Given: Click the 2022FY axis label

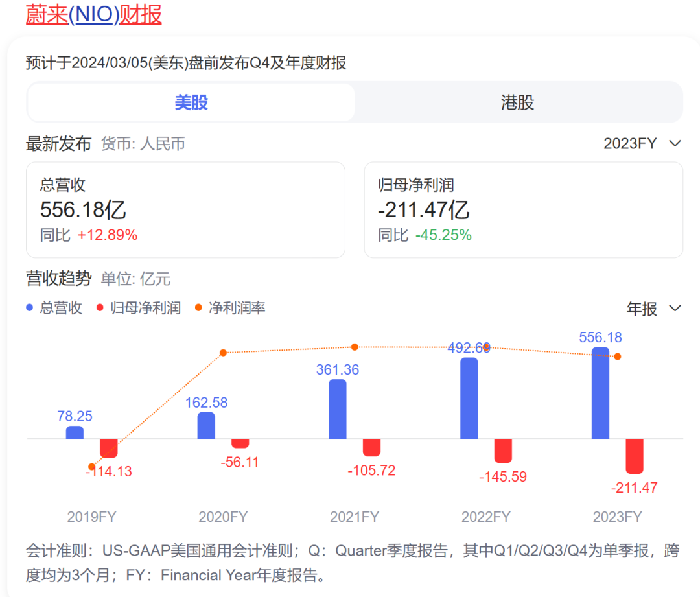Looking at the screenshot, I should pyautogui.click(x=486, y=517).
